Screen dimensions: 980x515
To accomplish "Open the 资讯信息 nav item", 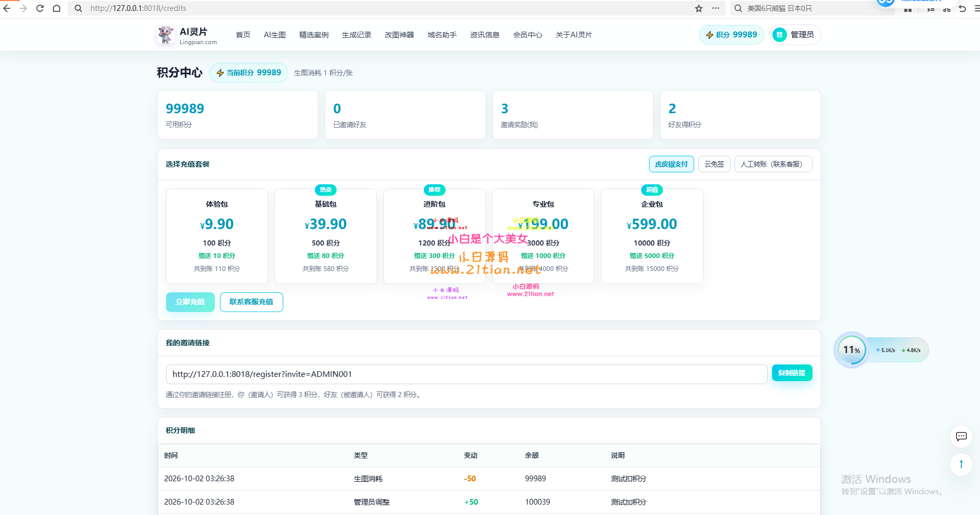I will pos(485,35).
